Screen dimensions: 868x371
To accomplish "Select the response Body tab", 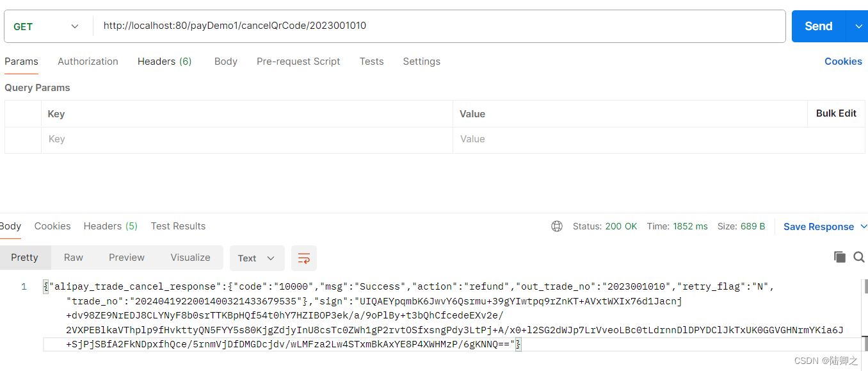I will click(x=10, y=226).
